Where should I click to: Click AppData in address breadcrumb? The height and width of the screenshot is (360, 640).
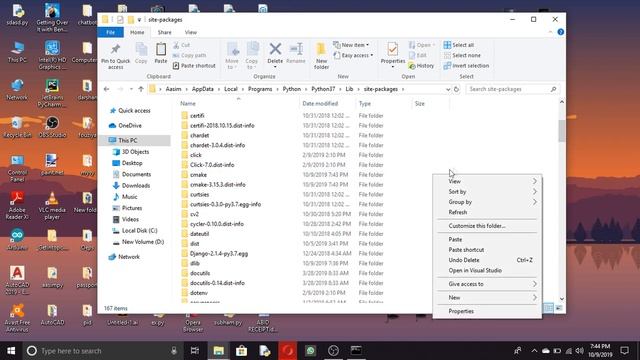coord(202,89)
